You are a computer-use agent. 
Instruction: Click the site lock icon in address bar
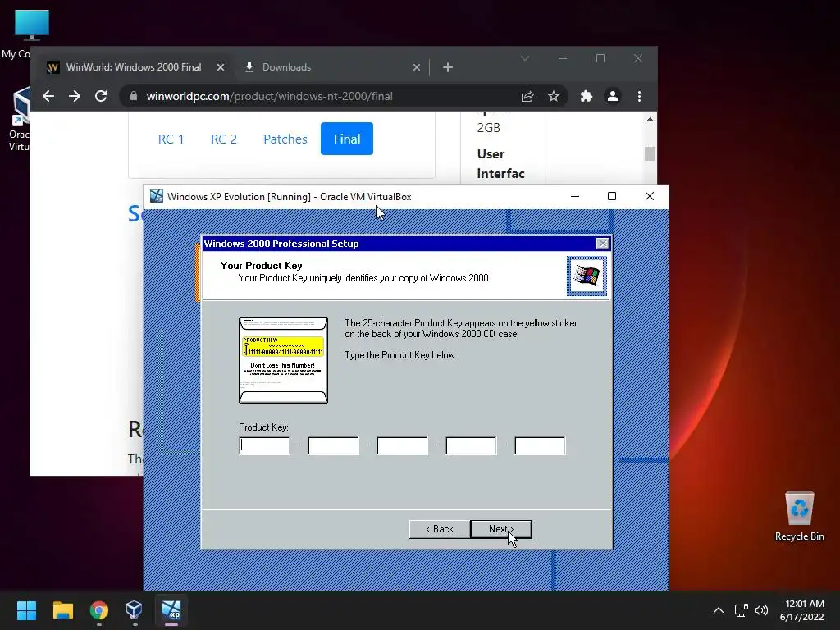click(x=134, y=96)
